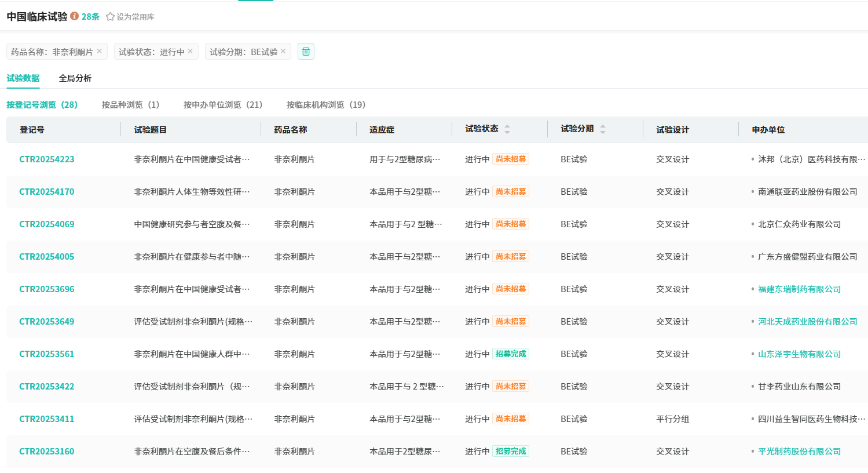Viewport: 868px width, 473px height.
Task: Switch to the 全局分析 tab
Action: click(x=75, y=78)
